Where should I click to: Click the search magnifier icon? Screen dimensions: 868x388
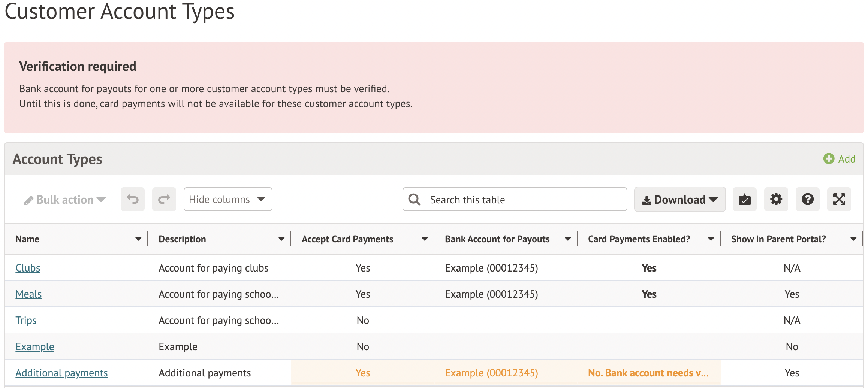(x=414, y=199)
